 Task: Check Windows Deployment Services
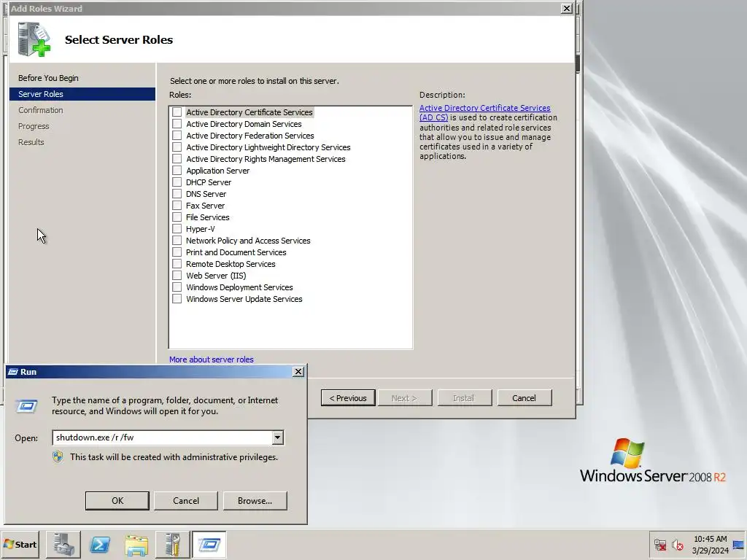[177, 287]
